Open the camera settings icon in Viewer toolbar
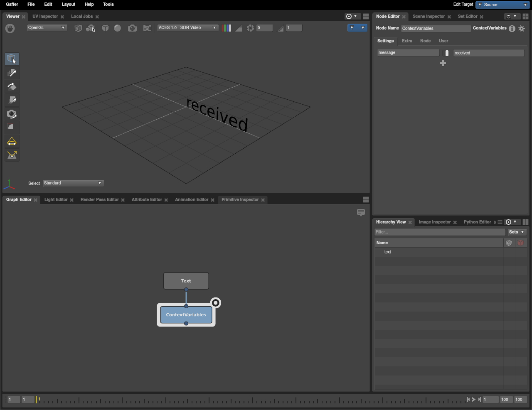This screenshot has width=532, height=410. coord(132,28)
